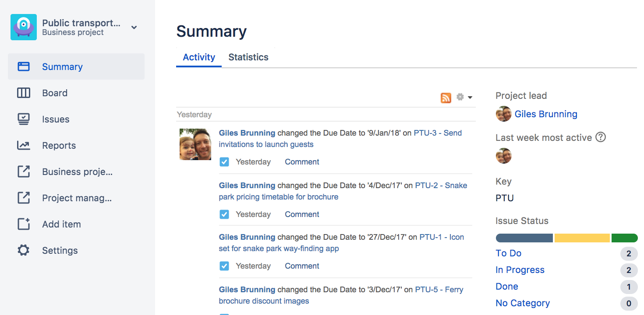This screenshot has width=644, height=315.
Task: Open Board via its columns icon
Action: [23, 93]
